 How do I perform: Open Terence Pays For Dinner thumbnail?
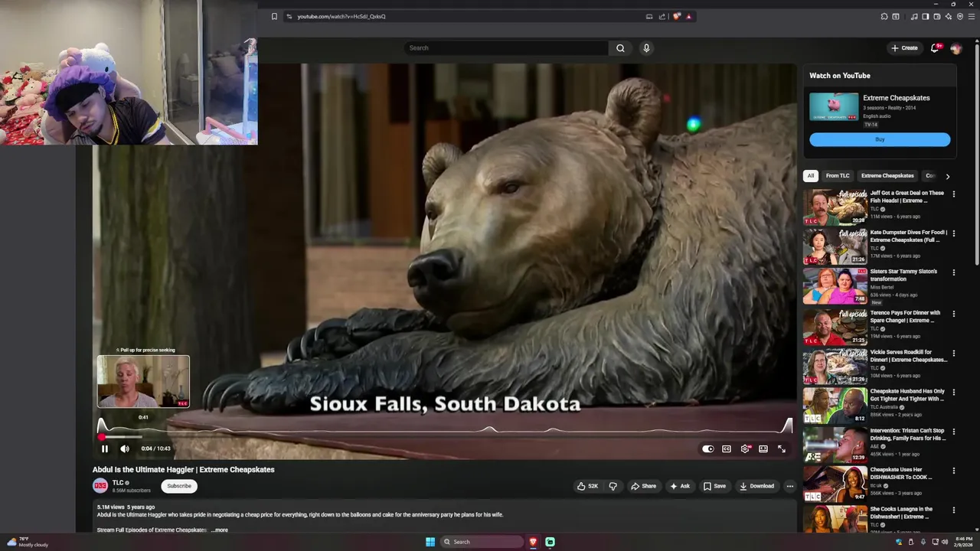point(835,327)
